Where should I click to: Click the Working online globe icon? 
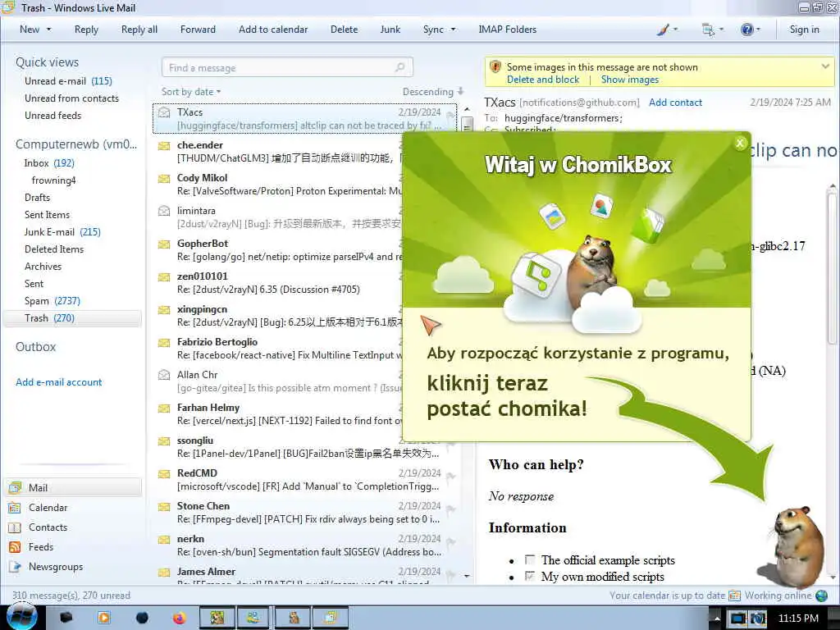821,596
